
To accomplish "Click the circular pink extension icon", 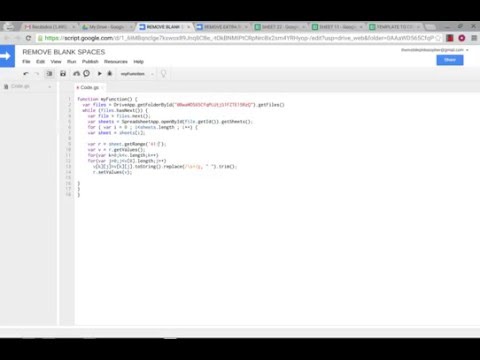I will pos(462,38).
